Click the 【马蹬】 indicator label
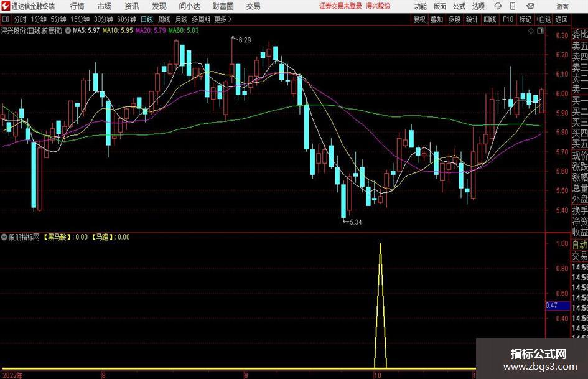This screenshot has width=588, height=379. [x=103, y=237]
